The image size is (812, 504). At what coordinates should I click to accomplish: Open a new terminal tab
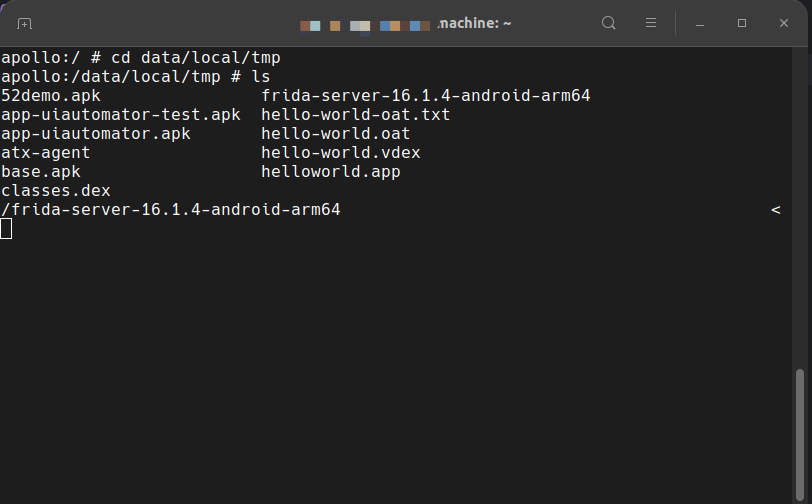coord(25,23)
